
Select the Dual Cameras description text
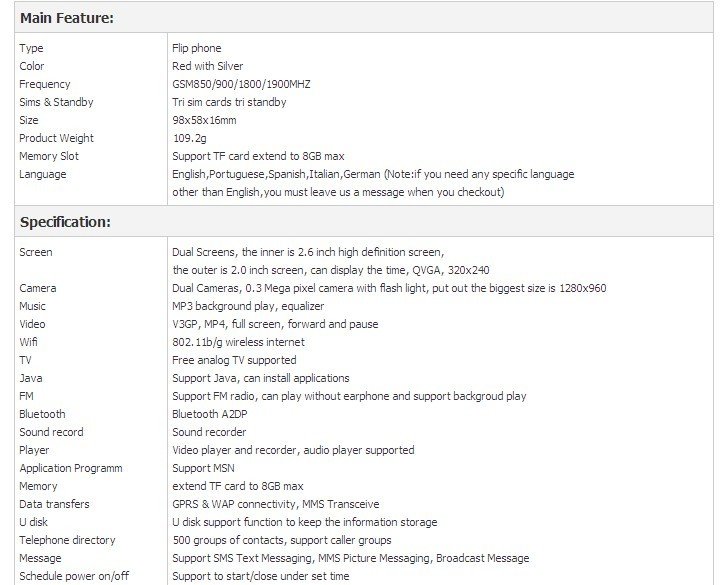pos(389,288)
